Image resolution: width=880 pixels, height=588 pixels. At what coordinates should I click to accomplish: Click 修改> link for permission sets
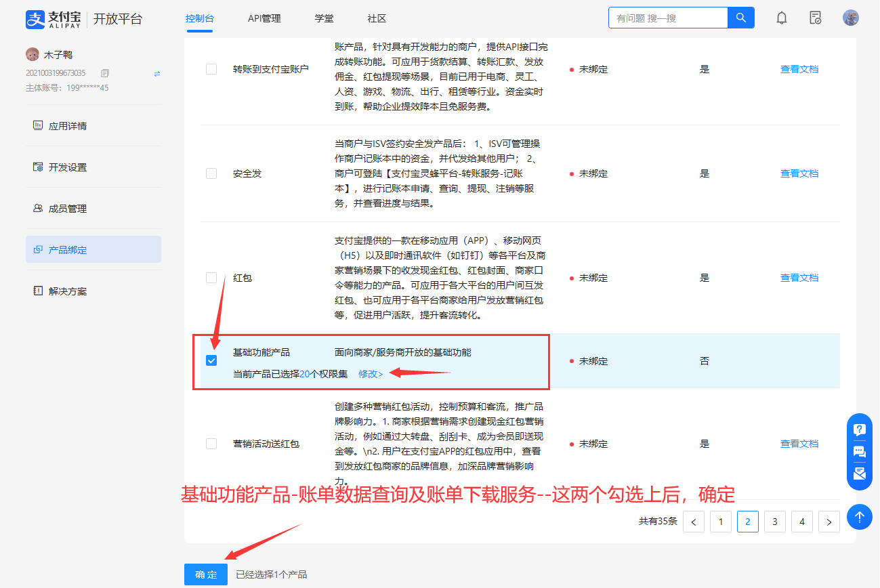click(371, 374)
